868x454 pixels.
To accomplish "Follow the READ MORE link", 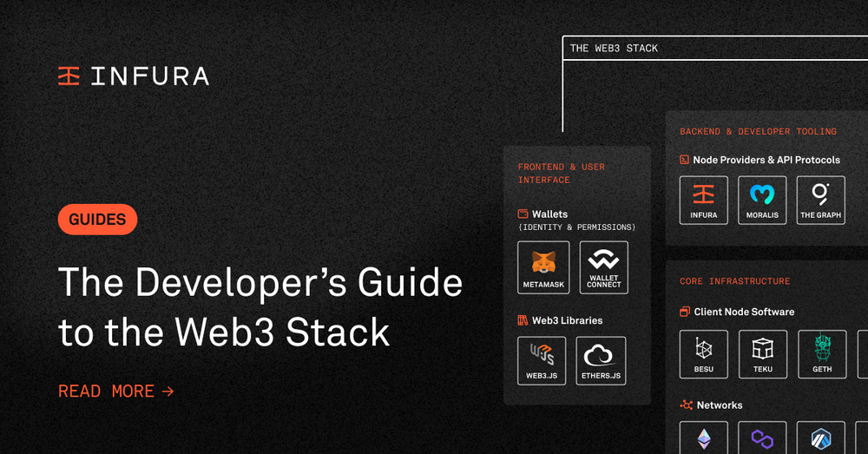I will (116, 391).
